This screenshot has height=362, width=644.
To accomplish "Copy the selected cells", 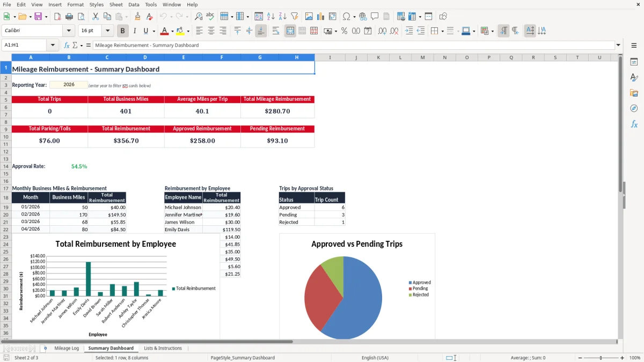I will click(x=107, y=17).
